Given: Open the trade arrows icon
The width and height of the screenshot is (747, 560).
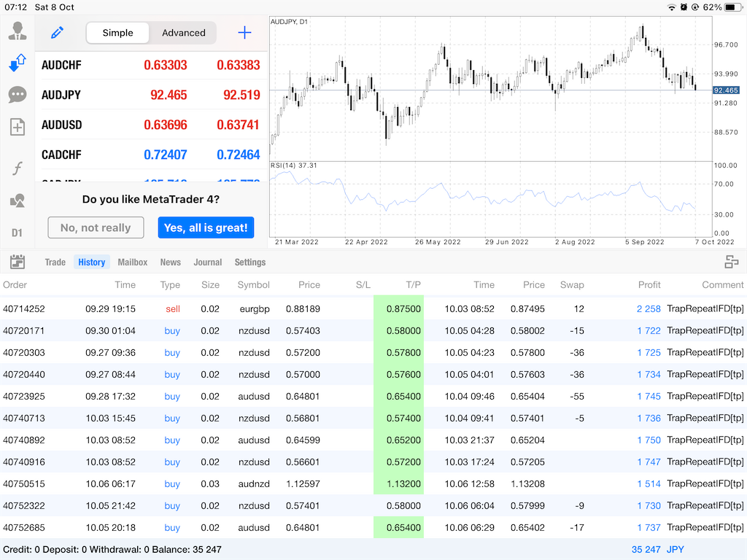Looking at the screenshot, I should (x=18, y=63).
